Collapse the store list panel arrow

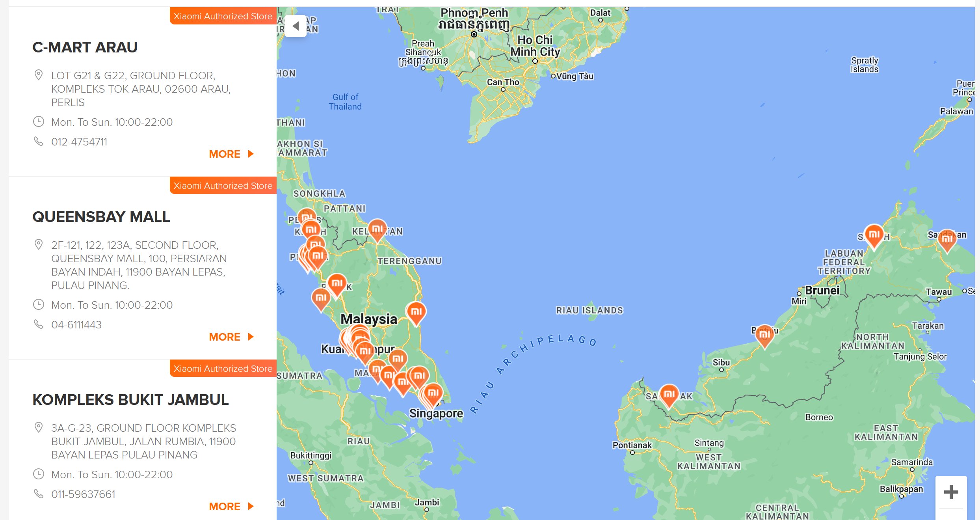coord(296,26)
